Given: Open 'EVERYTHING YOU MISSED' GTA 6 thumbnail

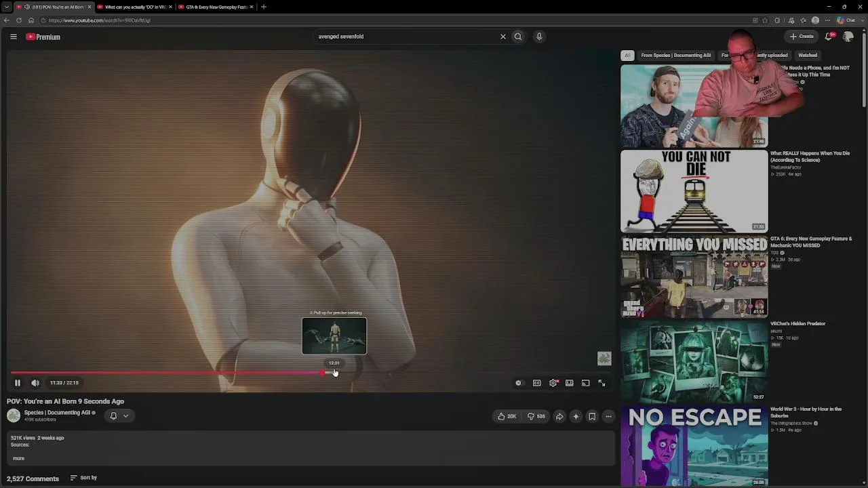Looking at the screenshot, I should (x=694, y=277).
